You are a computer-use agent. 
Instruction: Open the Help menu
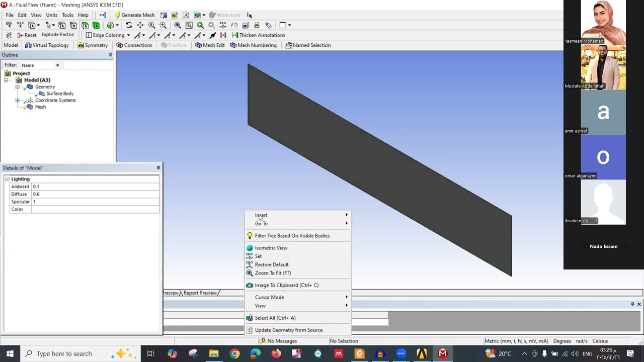point(83,15)
